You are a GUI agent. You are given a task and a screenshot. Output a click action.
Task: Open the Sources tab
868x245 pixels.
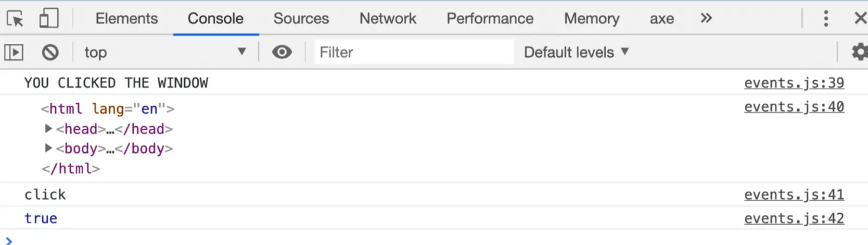(x=301, y=18)
